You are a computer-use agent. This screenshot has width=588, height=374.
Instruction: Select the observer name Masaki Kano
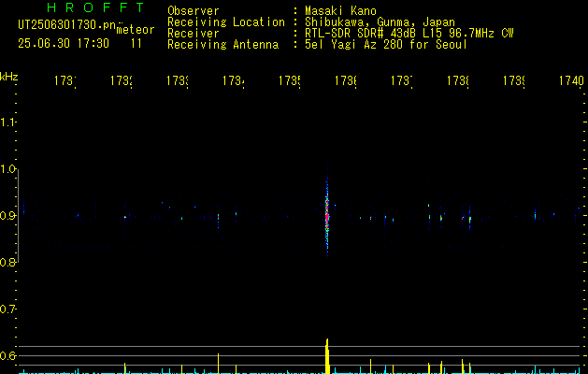pyautogui.click(x=340, y=10)
